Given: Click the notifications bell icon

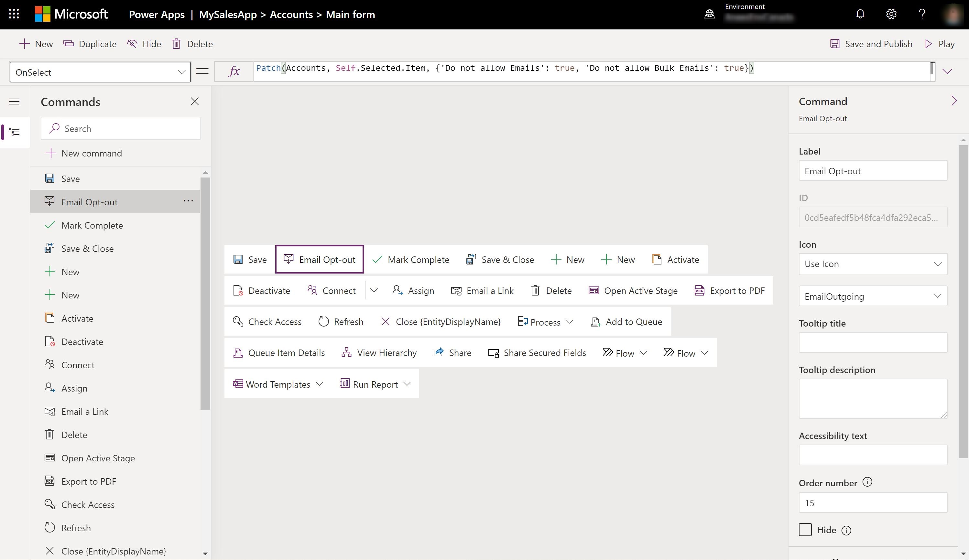Looking at the screenshot, I should click(860, 14).
